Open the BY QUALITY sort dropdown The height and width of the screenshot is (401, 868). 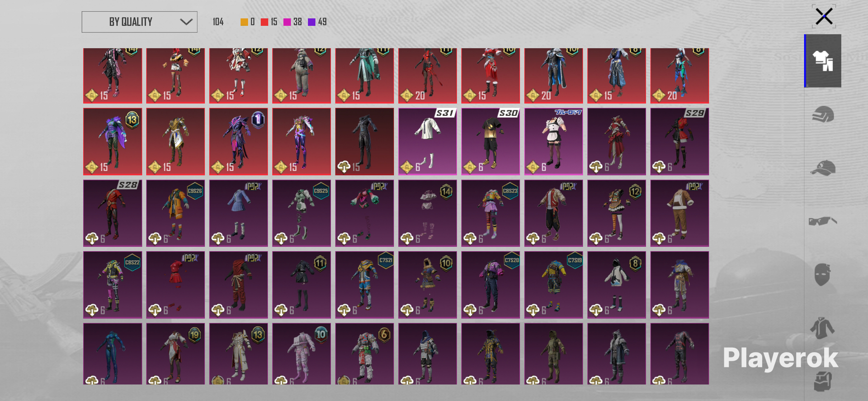coord(139,22)
